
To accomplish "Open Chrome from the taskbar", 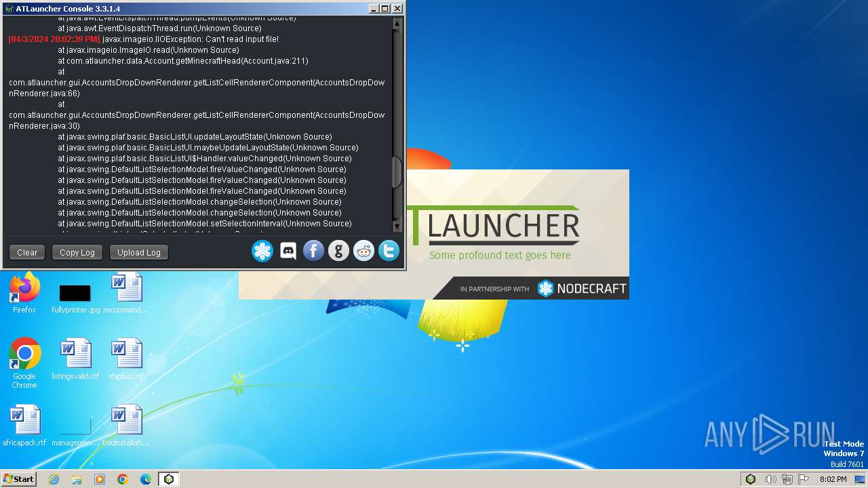I will tap(123, 479).
